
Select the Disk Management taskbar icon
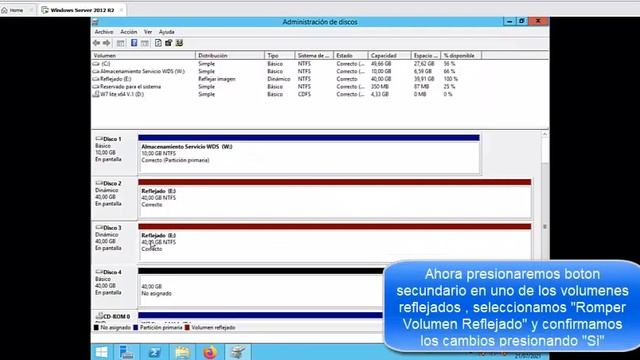click(x=238, y=352)
